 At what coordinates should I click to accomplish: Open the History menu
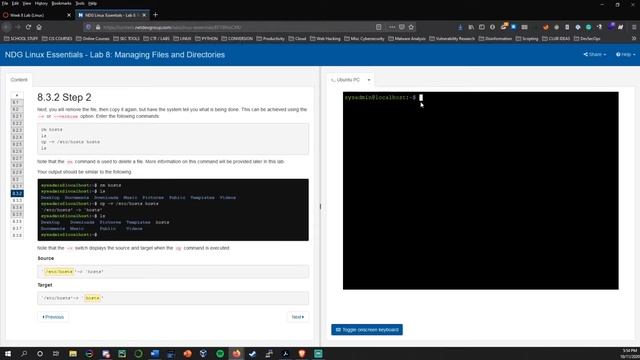pos(41,3)
